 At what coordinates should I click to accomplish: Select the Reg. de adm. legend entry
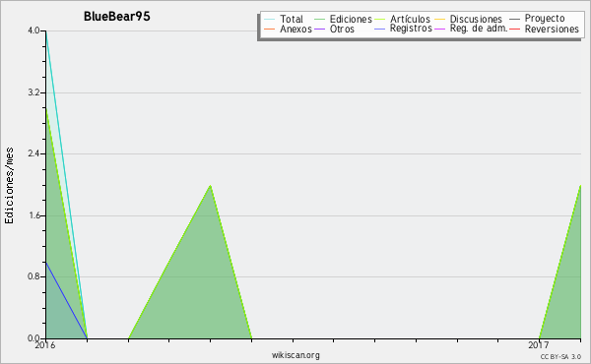pyautogui.click(x=471, y=29)
